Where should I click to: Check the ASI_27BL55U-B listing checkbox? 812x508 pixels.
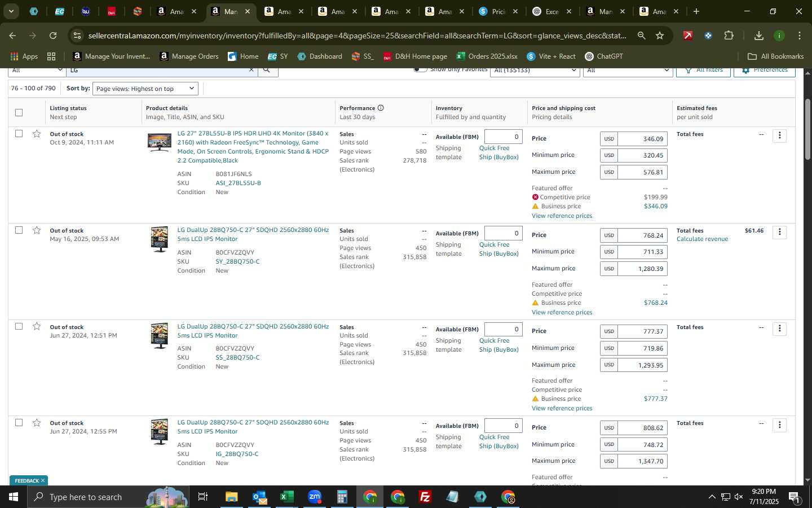[19, 134]
